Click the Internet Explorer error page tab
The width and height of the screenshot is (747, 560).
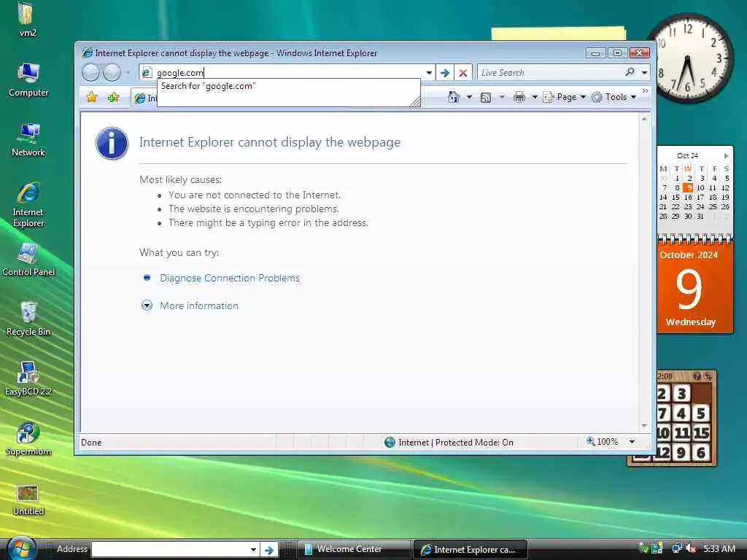[x=145, y=98]
